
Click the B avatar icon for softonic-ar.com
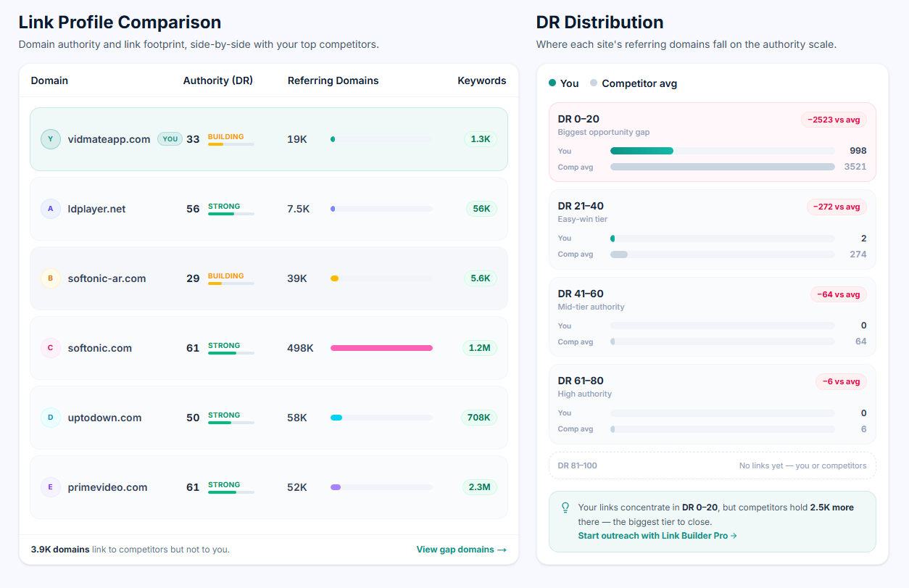(50, 278)
